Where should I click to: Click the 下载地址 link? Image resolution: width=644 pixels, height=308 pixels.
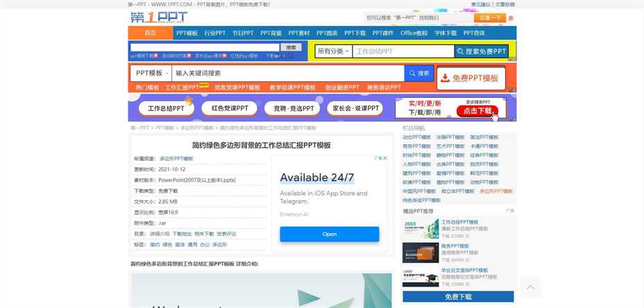click(x=182, y=234)
